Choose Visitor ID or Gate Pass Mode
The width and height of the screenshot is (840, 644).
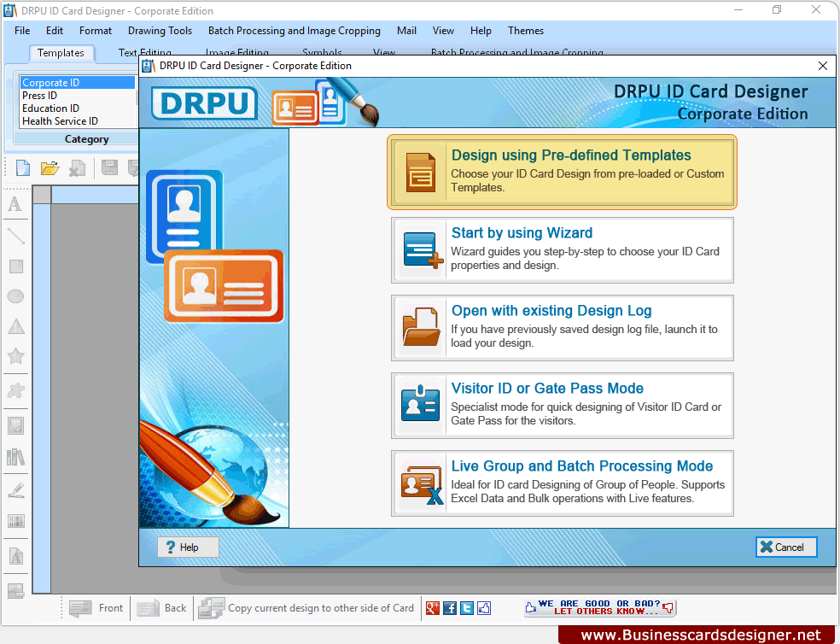pos(563,406)
